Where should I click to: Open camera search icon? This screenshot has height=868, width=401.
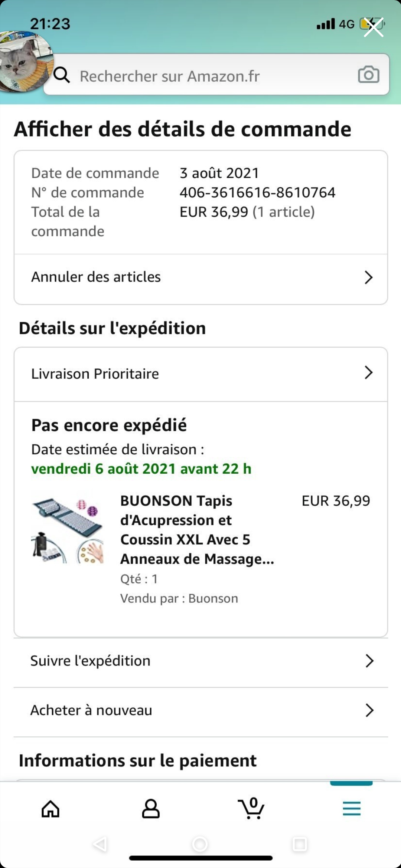pos(368,75)
